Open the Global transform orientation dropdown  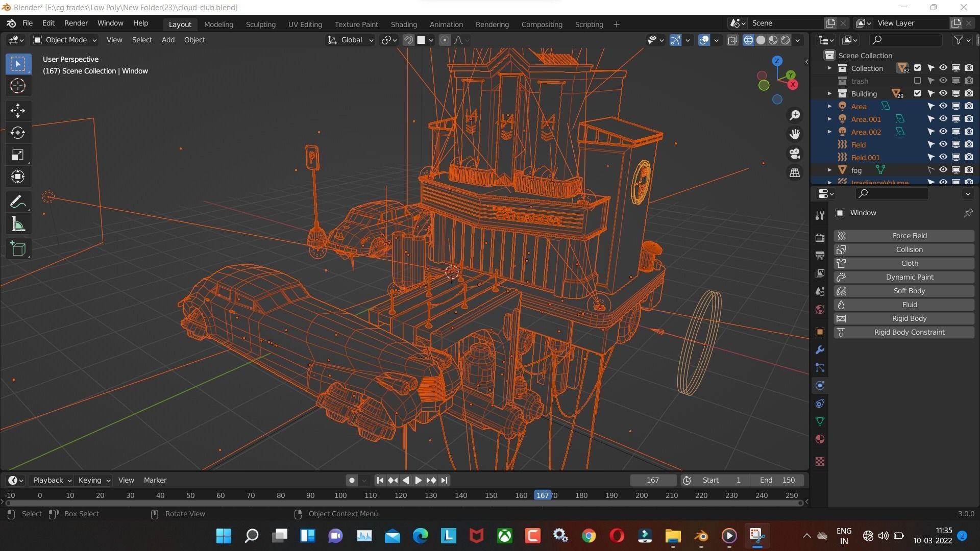click(350, 40)
